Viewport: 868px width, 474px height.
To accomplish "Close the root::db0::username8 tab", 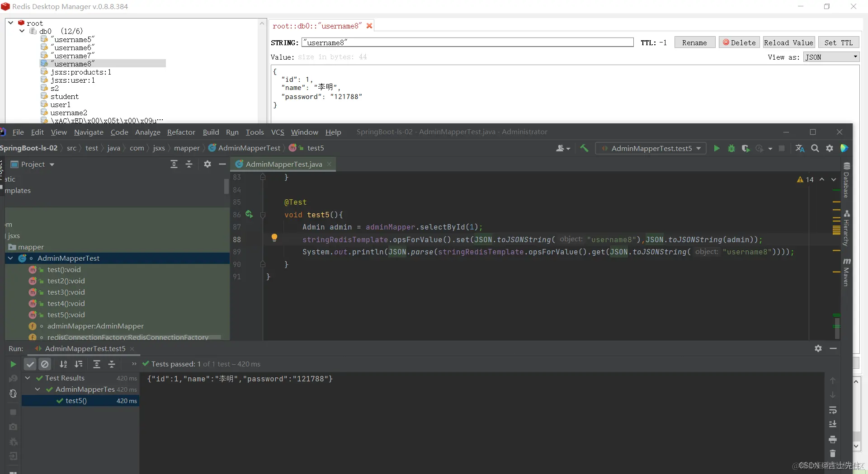I will [369, 26].
